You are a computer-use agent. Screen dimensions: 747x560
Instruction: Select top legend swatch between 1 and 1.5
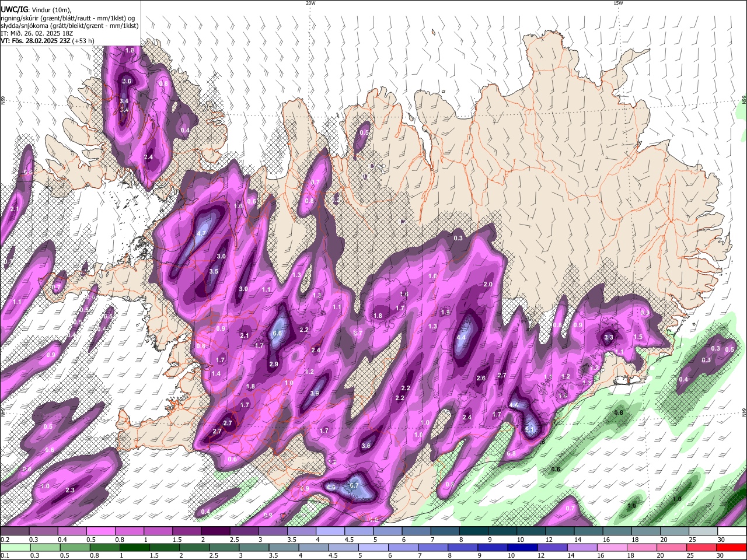click(158, 531)
